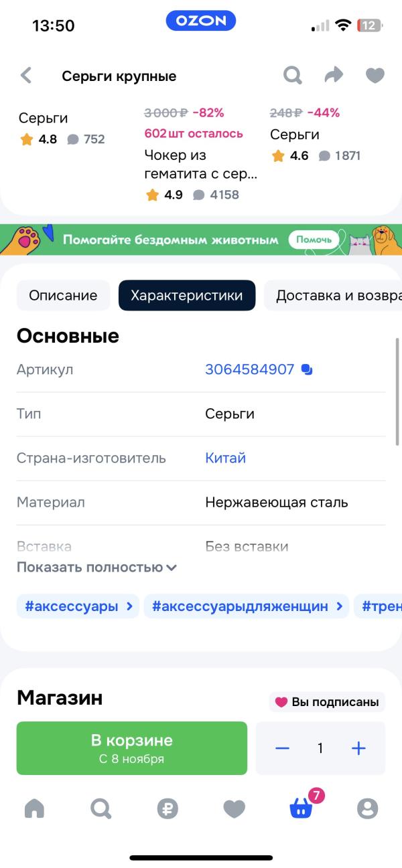Copy the article number 3064584907
Viewport: 402px width, 868px height.
307,369
